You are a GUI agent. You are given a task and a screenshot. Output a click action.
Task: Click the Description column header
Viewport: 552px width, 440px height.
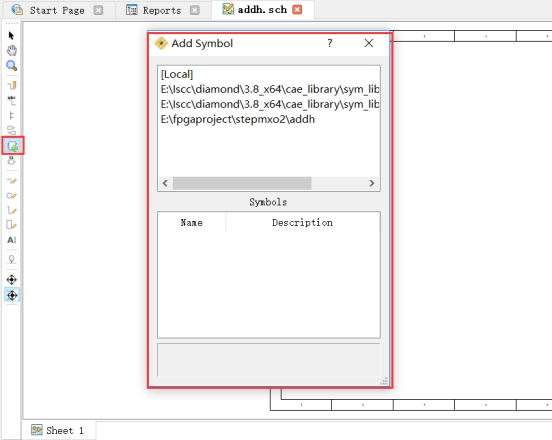coord(302,222)
